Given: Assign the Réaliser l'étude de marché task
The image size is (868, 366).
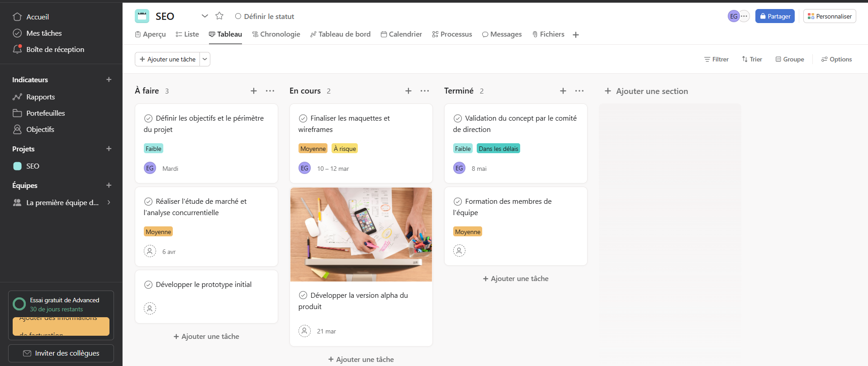Looking at the screenshot, I should point(150,251).
